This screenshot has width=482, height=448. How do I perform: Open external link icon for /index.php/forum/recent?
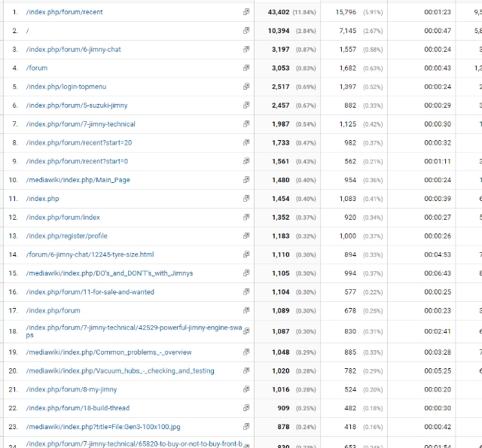click(x=246, y=13)
